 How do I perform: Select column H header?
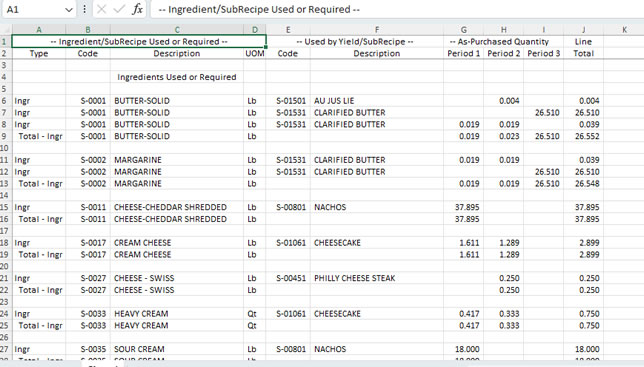click(x=504, y=30)
